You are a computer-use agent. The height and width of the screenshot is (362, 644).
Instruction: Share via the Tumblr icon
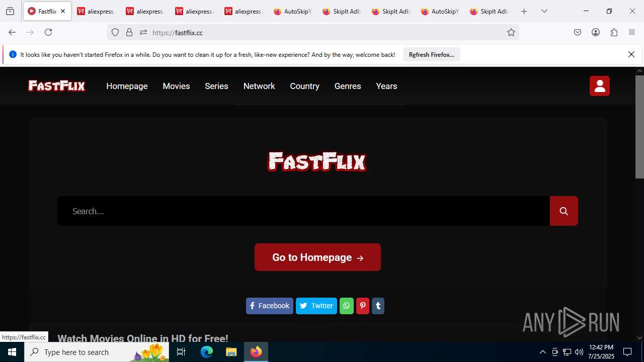tap(378, 306)
